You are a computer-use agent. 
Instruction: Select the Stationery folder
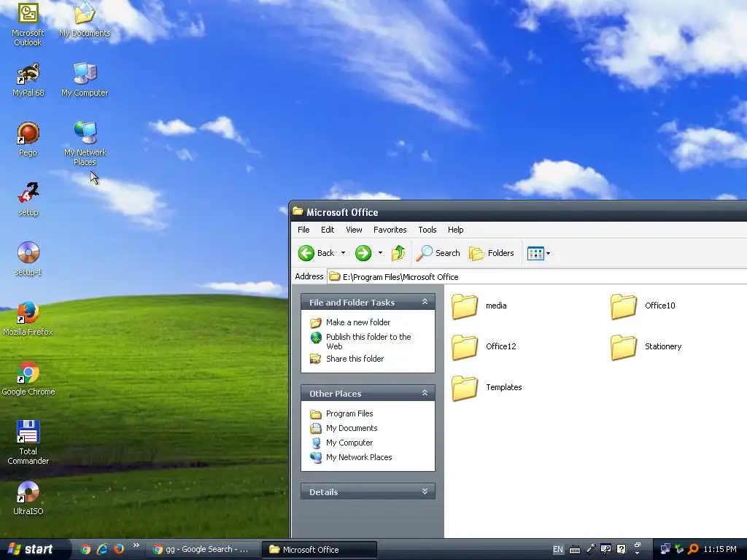pos(646,346)
